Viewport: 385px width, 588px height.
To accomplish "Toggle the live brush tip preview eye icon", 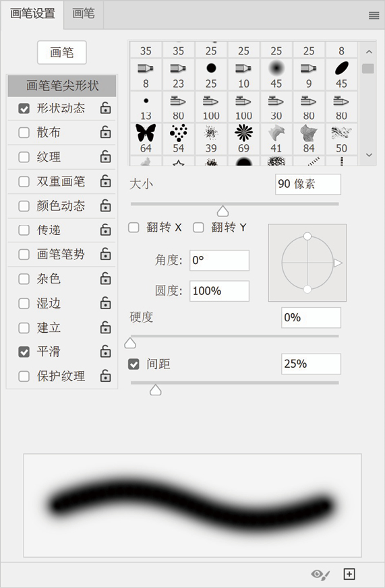I will click(x=321, y=574).
